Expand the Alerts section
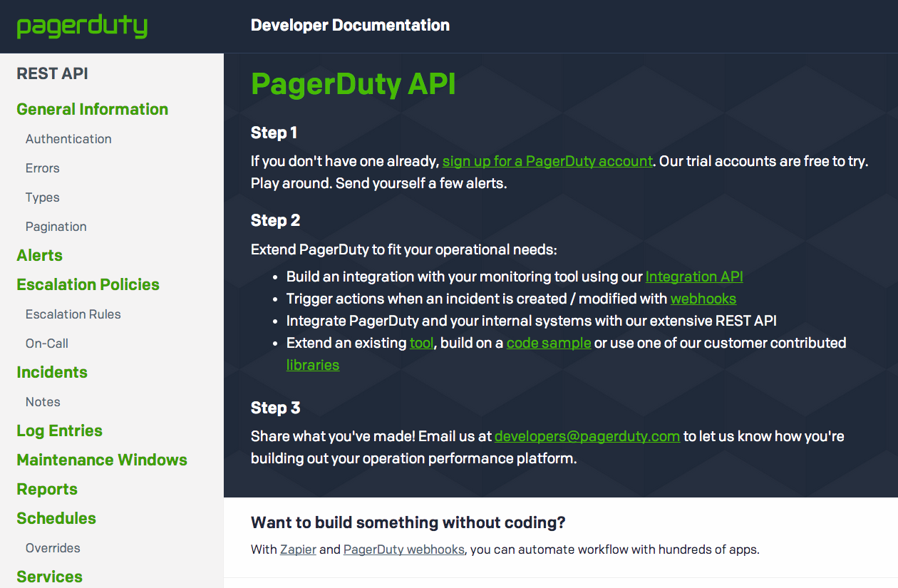The height and width of the screenshot is (588, 898). 40,255
